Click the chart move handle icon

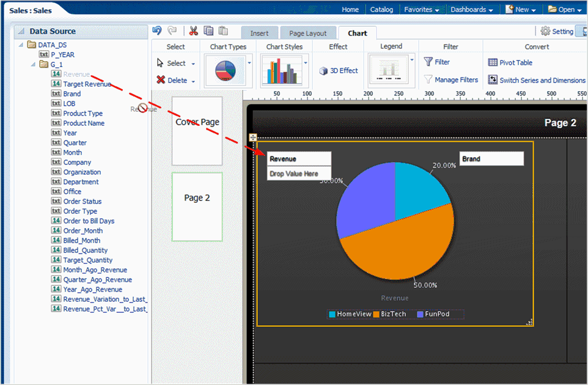click(253, 137)
